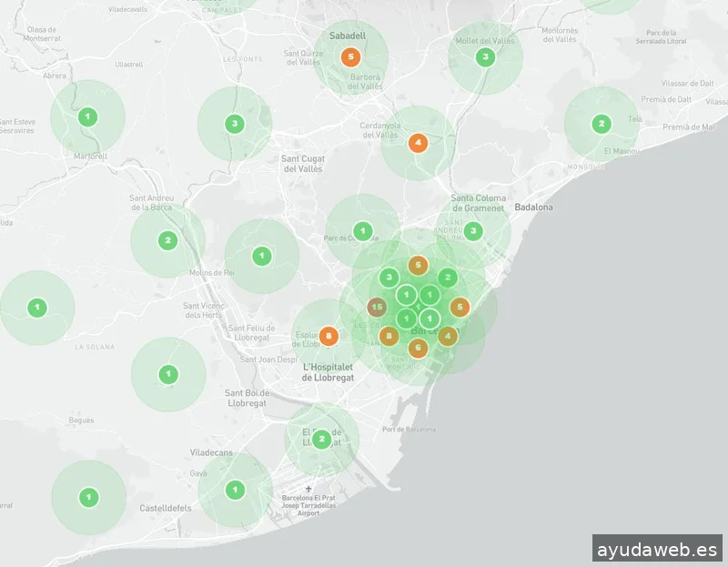Open the 1 marker near Martorell
Image resolution: width=728 pixels, height=567 pixels.
(87, 116)
